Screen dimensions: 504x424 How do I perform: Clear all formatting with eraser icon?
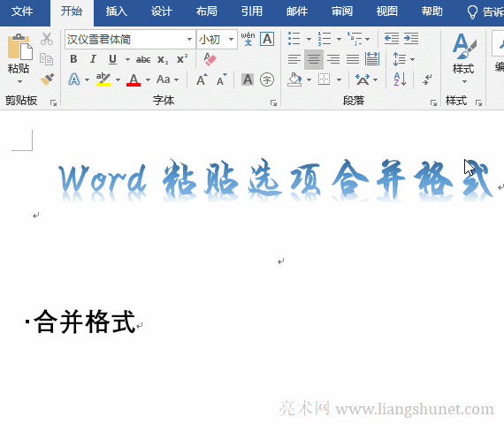click(210, 59)
